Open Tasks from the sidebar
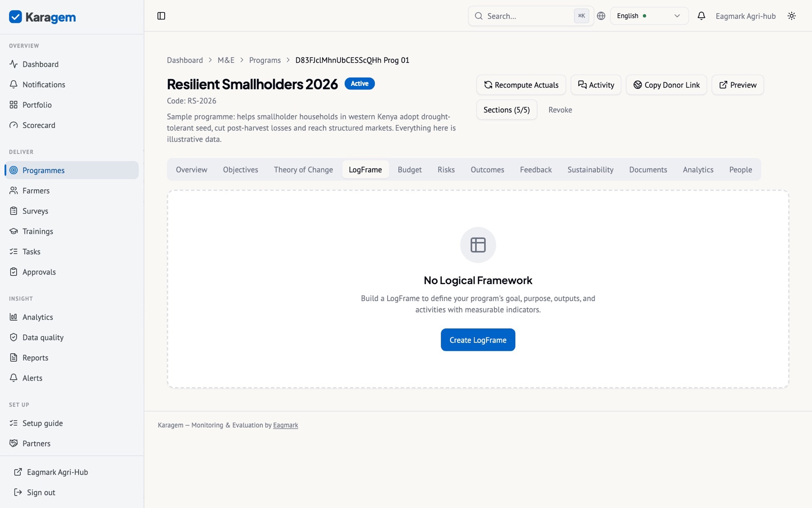Screen dimensions: 812x508 pyautogui.click(x=72, y=252)
